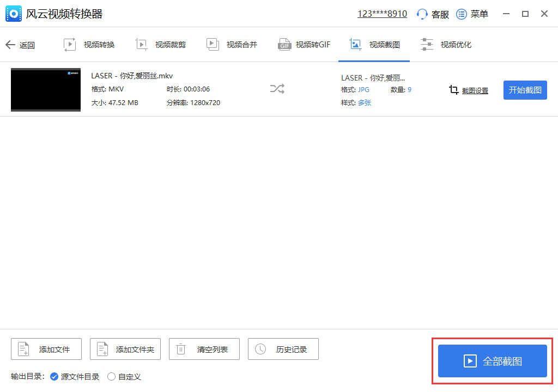This screenshot has height=392, width=558.
Task: Click the file name LASER - 你好,爱丽丝.mkv
Action: pos(132,76)
